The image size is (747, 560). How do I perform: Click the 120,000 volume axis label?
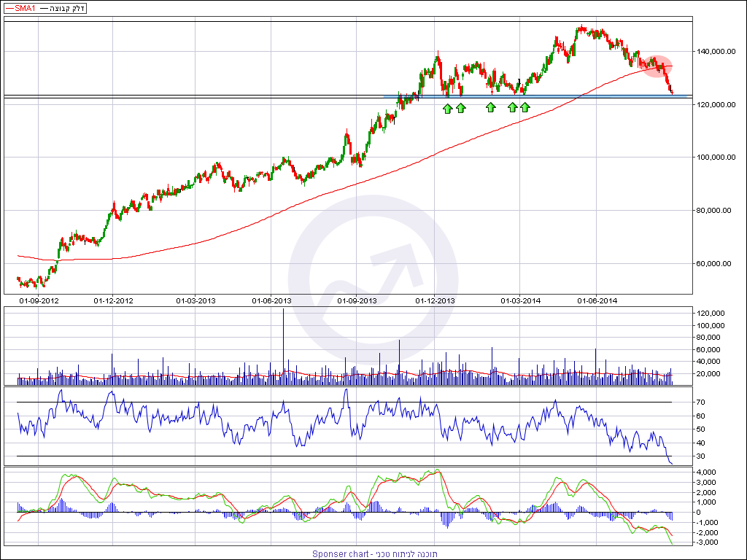(711, 314)
